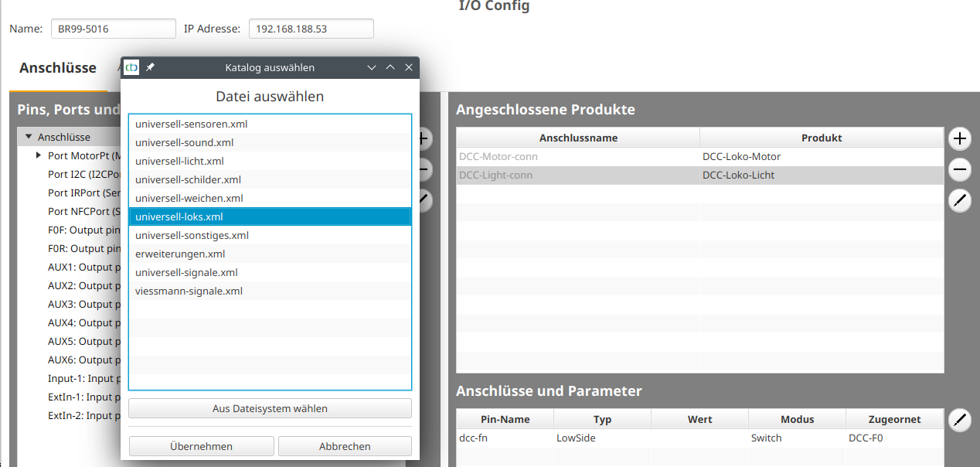Image resolution: width=980 pixels, height=467 pixels.
Task: Click the shade-down chevron on the Katalog dialog
Action: 371,67
